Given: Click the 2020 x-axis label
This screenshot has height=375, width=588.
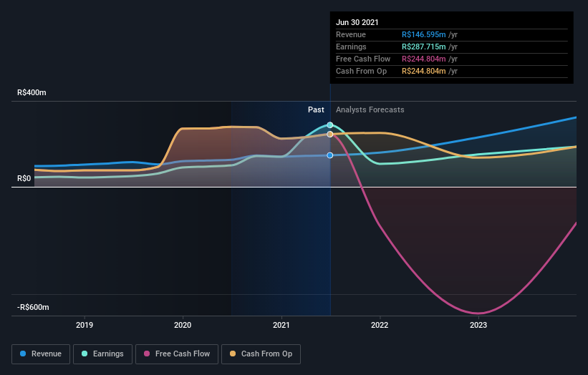Looking at the screenshot, I should pyautogui.click(x=183, y=325).
